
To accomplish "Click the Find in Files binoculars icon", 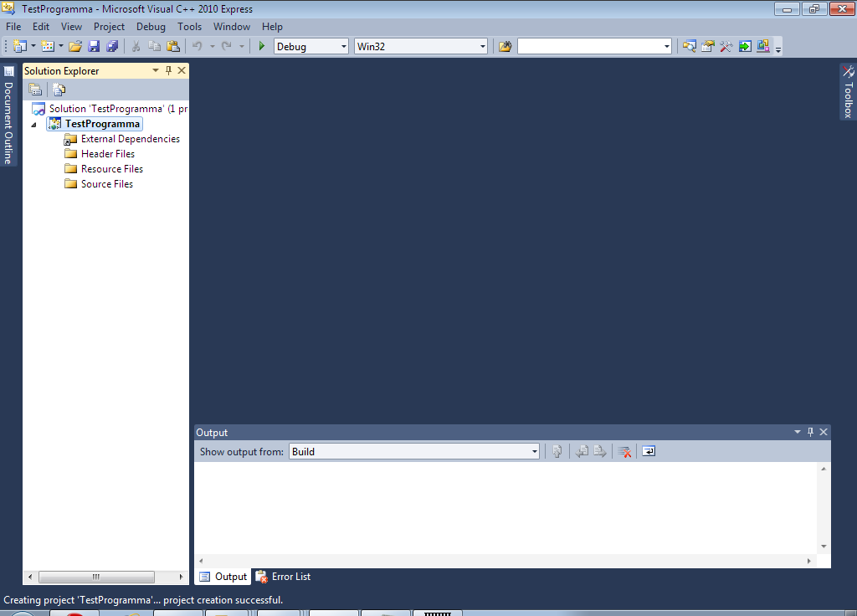I will coord(505,47).
